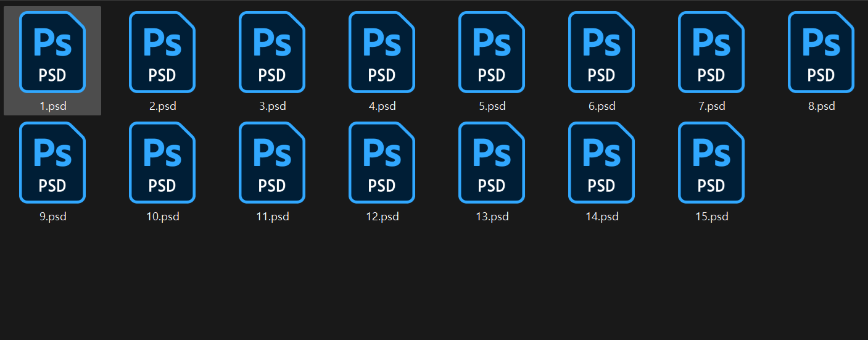868x340 pixels.
Task: Click the 7.psd Photoshop icon
Action: [x=711, y=52]
